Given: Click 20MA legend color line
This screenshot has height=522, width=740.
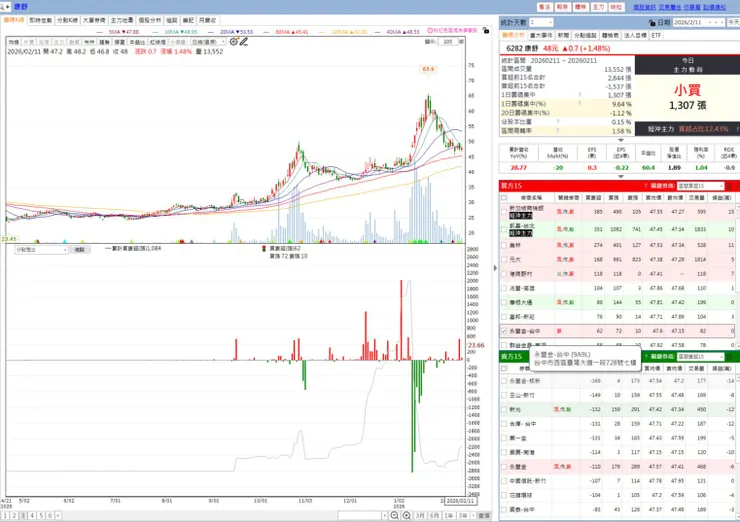Looking at the screenshot, I should (x=211, y=32).
